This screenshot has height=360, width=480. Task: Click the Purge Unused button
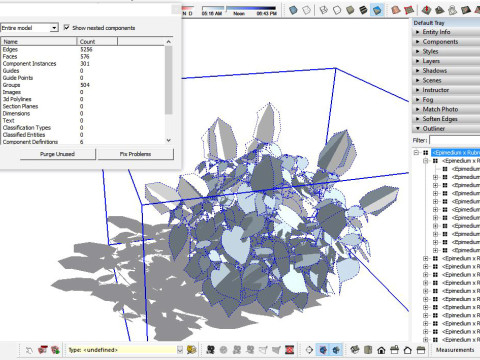57,154
